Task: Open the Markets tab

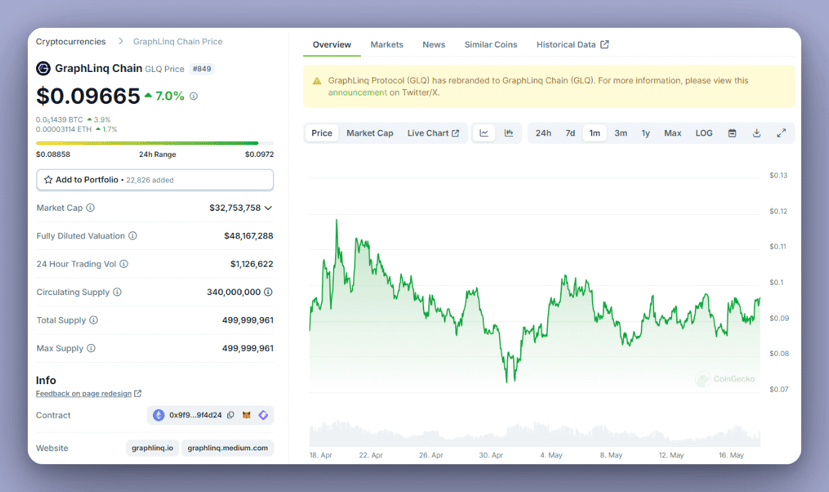Action: [x=387, y=45]
